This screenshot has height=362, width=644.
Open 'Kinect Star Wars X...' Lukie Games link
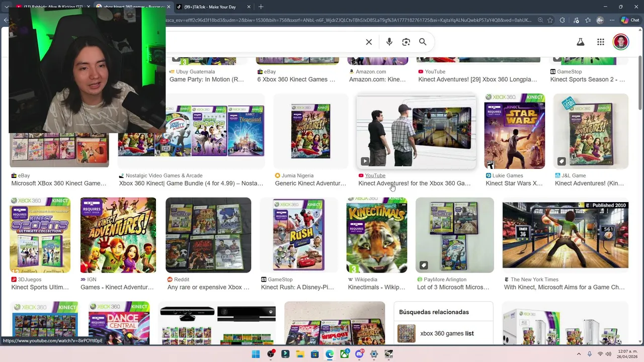coord(514,184)
